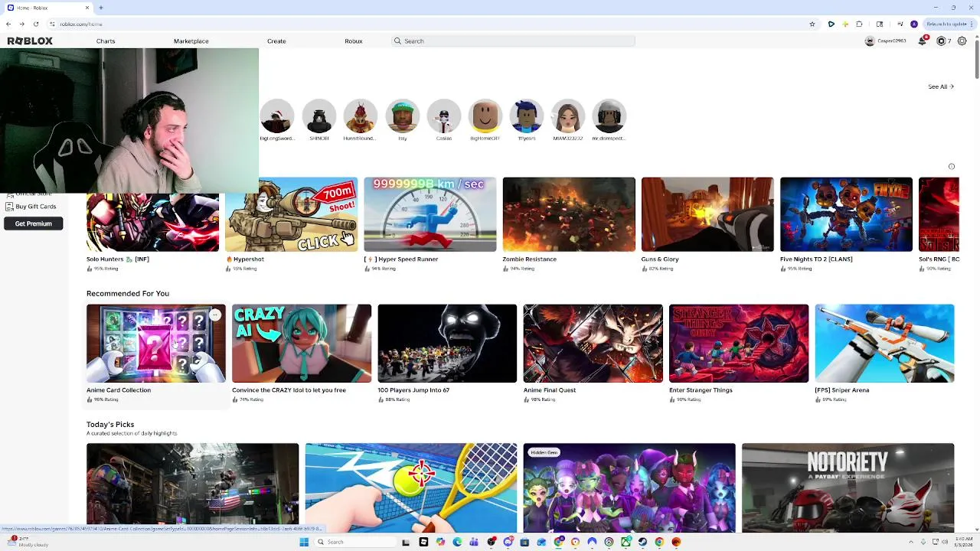
Task: Open BigHomieOTF friend avatar
Action: click(x=485, y=116)
